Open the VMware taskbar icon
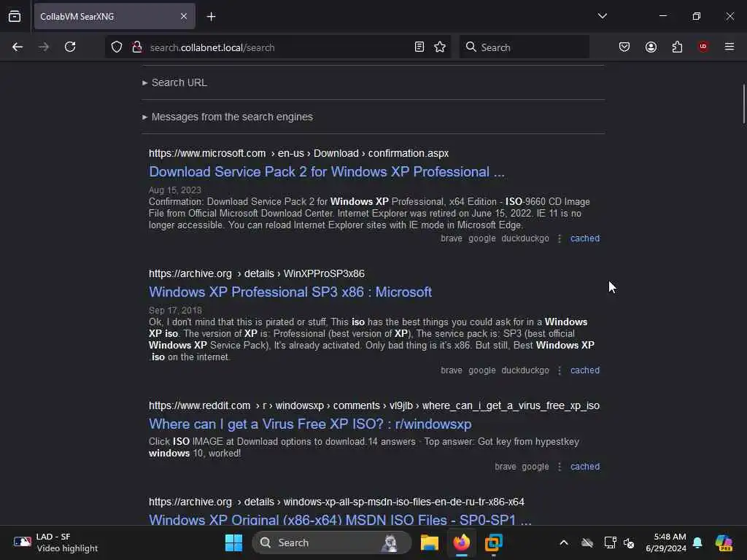 click(494, 542)
